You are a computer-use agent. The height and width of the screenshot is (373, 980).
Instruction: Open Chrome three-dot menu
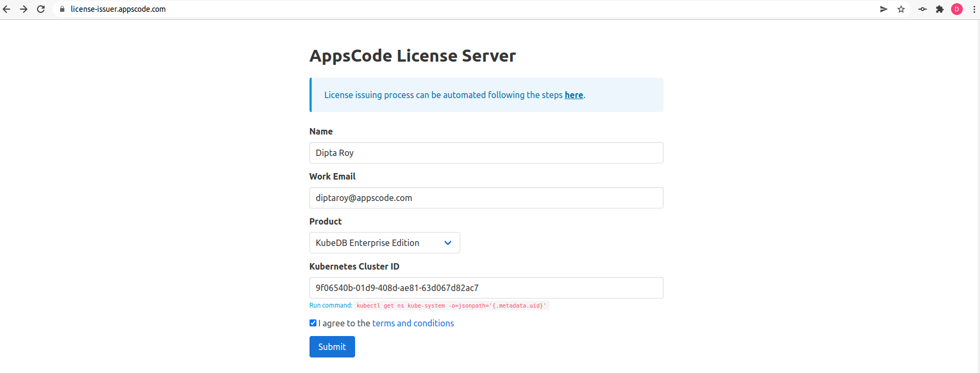(974, 9)
